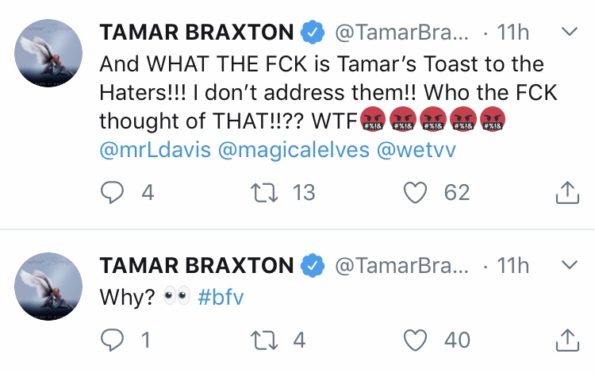This screenshot has height=373, width=595.
Task: Open TAMAR BRAXTON name on second tweet
Action: [197, 265]
